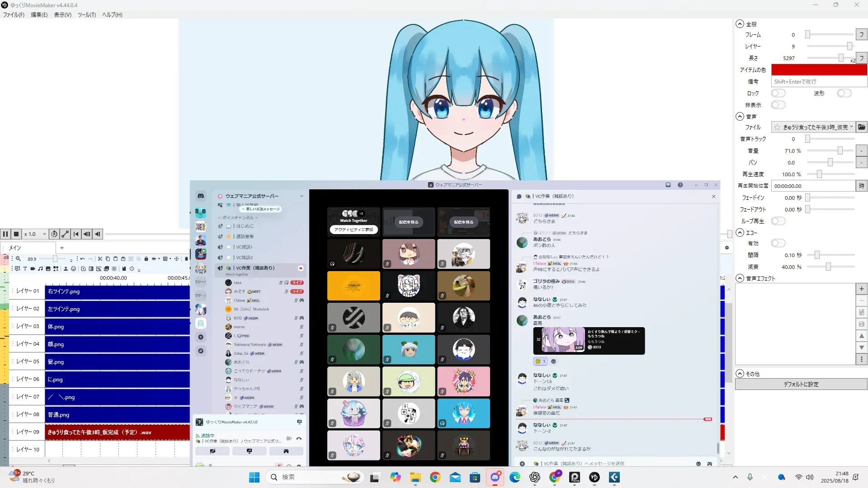Click the trash delete icon in timeline toolbar
Viewport: 868px width, 488px height.
186,259
